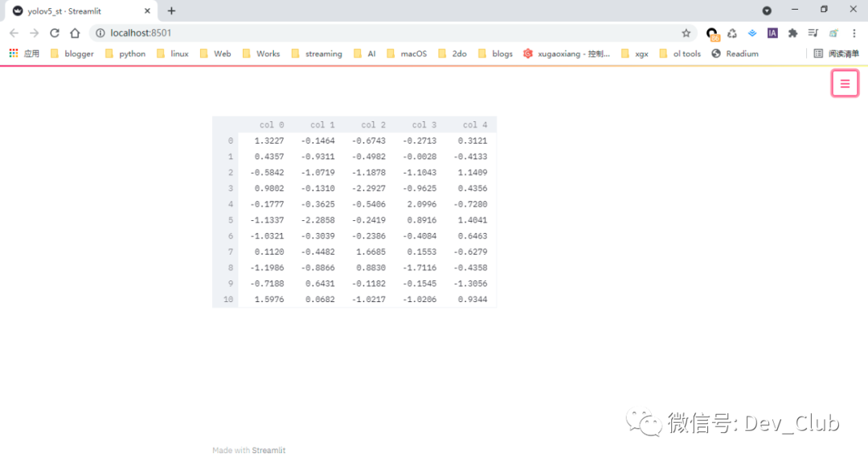Follow the Streamlit footer link

coord(268,451)
